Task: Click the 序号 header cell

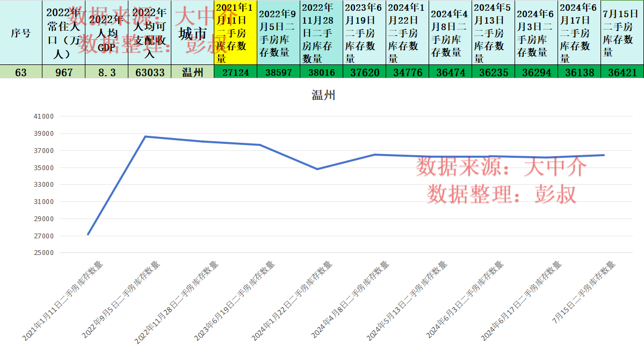Action: click(x=21, y=32)
